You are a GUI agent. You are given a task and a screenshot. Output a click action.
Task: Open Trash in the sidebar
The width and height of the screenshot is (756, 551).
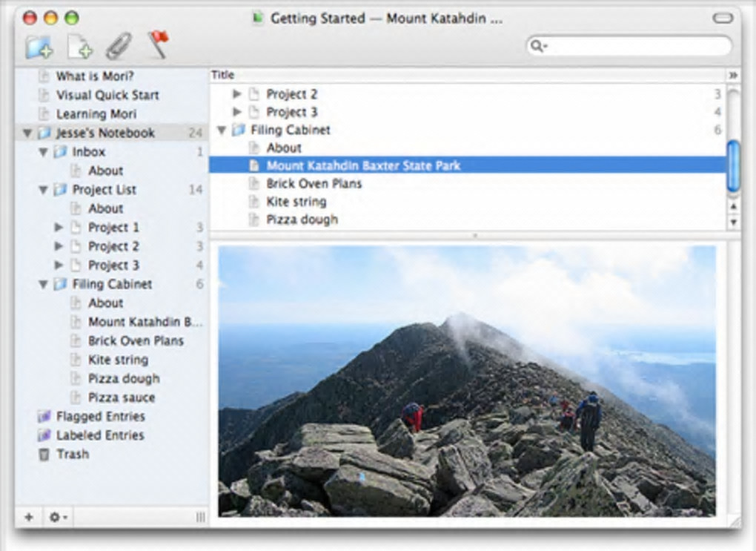[73, 454]
